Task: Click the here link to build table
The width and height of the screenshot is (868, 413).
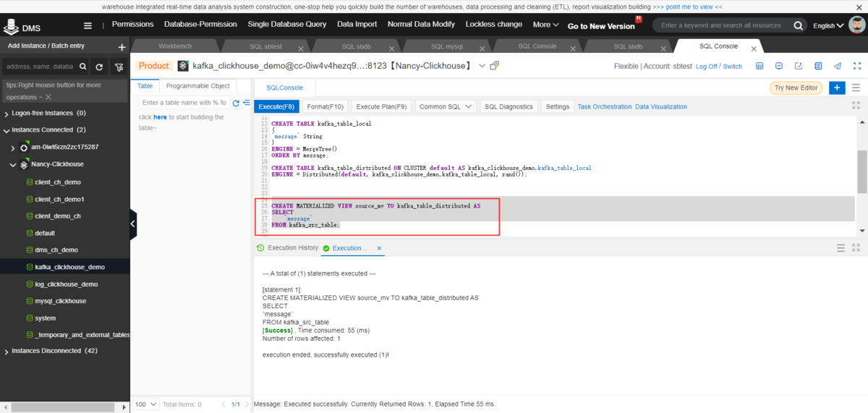Action: (160, 117)
